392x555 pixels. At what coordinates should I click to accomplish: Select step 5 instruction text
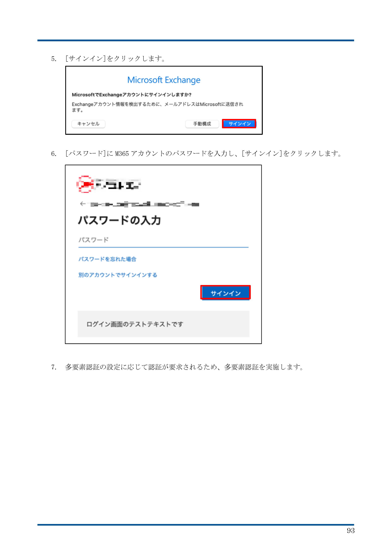(115, 59)
